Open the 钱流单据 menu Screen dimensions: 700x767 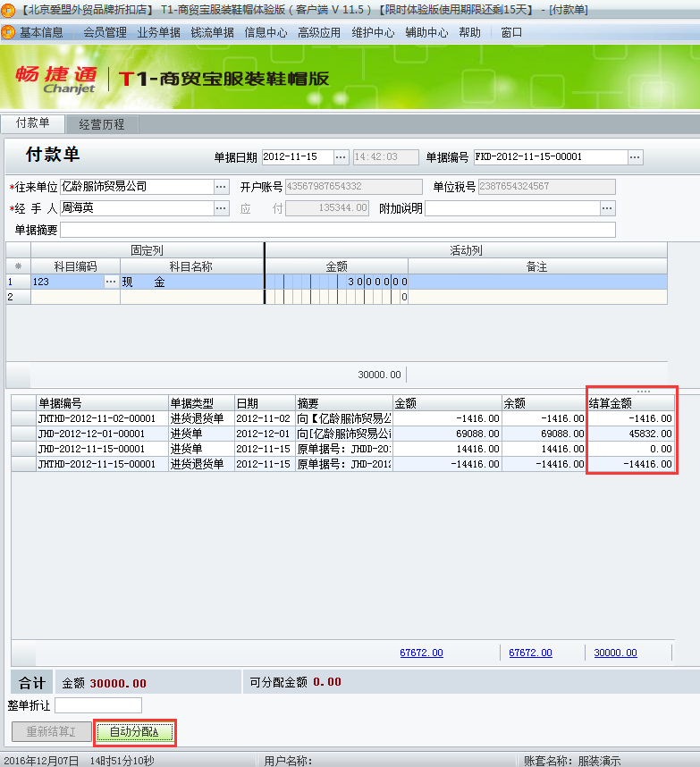[x=212, y=33]
